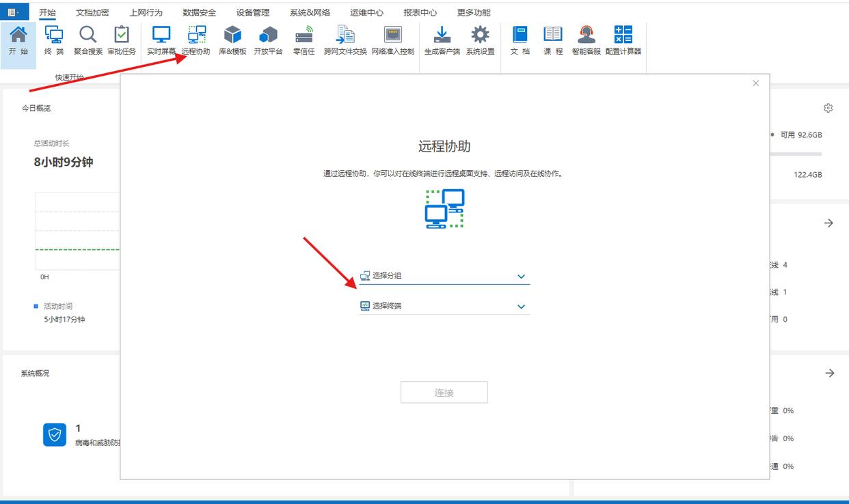Switch to the 文档加密 tab
The image size is (849, 504).
click(92, 12)
